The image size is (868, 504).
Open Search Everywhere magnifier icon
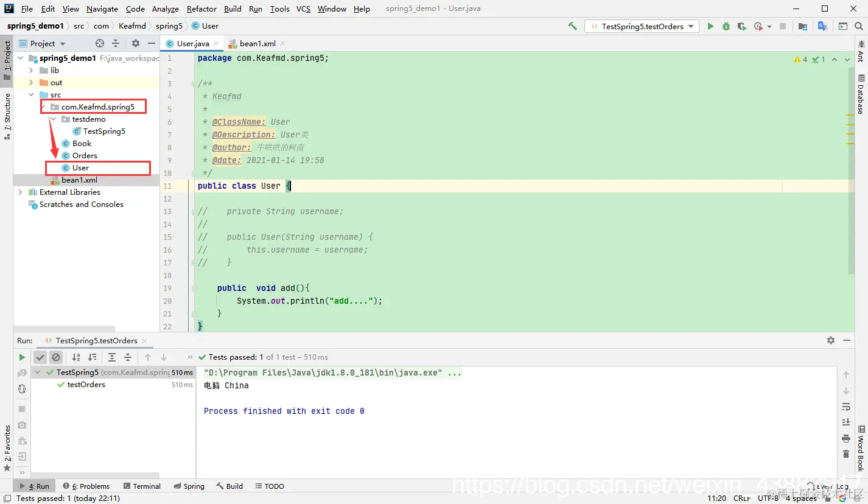click(858, 26)
